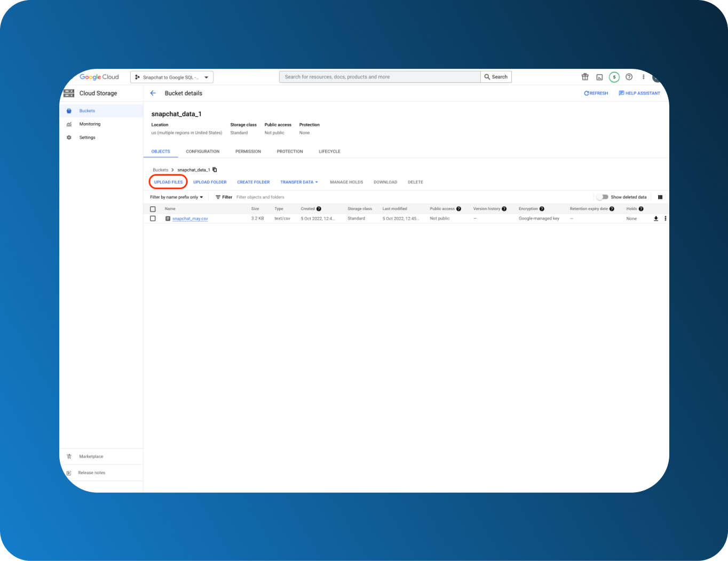Copy bucket path snapchat_data_1 icon
The image size is (728, 561).
(x=215, y=170)
